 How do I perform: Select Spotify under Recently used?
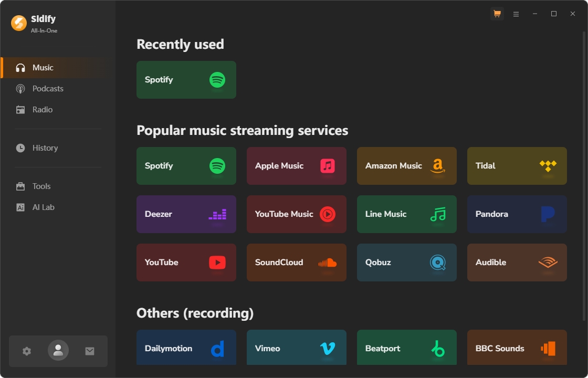(x=186, y=80)
